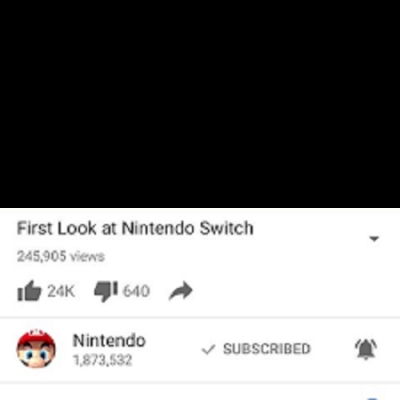Image resolution: width=400 pixels, height=400 pixels.
Task: Open Nintendo's Mario avatar channel icon
Action: (36, 349)
